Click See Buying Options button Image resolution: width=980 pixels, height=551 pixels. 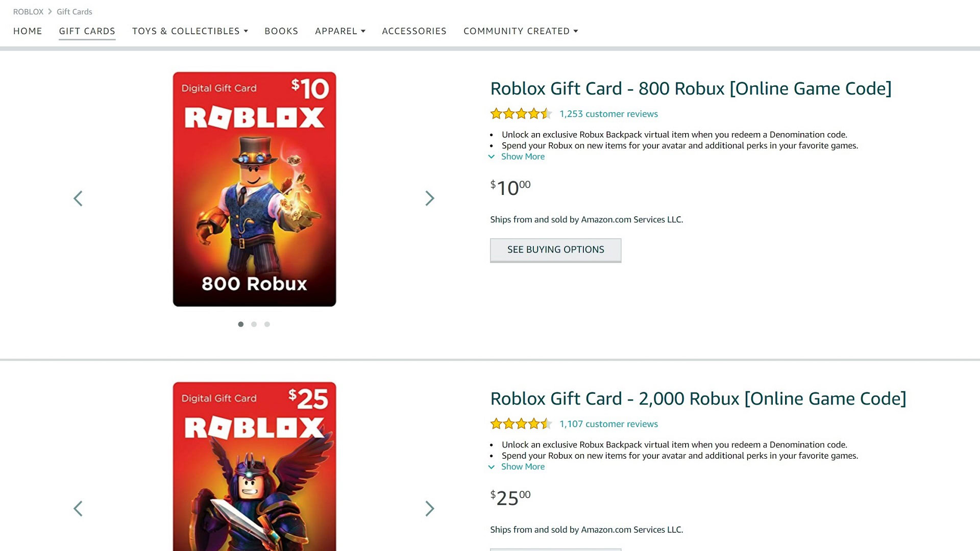click(555, 250)
